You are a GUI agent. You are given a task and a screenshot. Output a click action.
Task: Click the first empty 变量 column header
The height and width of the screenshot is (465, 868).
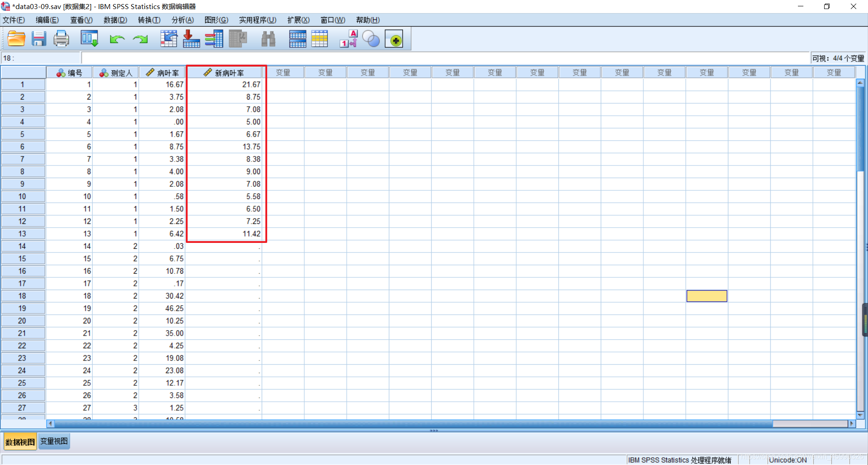tap(283, 73)
